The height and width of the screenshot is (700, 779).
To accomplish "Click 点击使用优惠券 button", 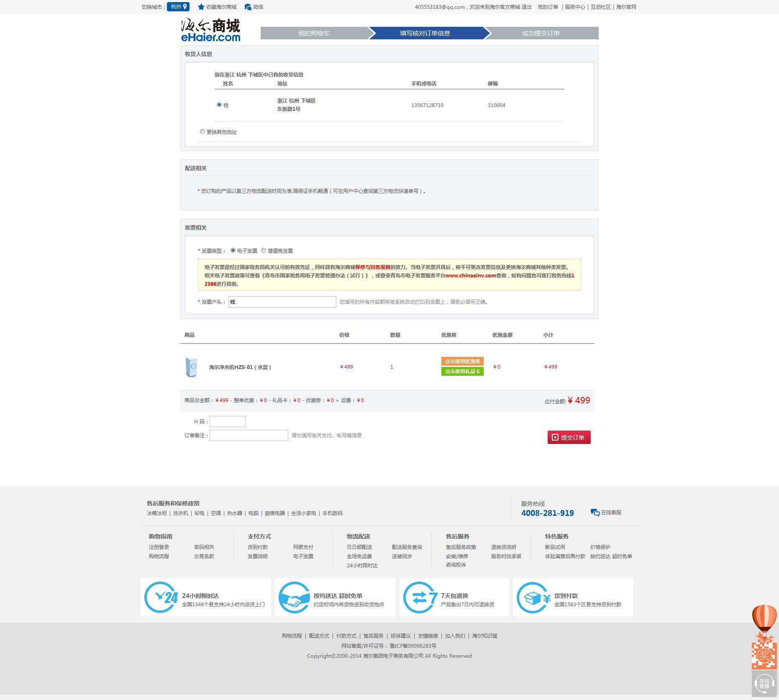I will [x=462, y=361].
